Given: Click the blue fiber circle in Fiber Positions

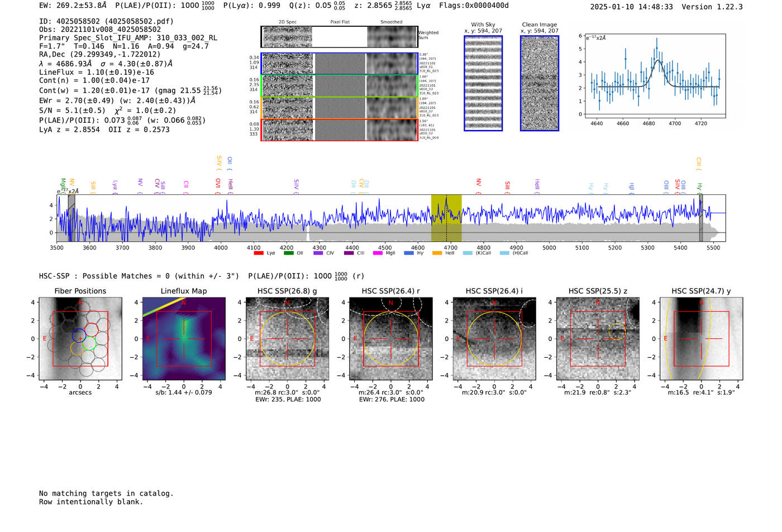Looking at the screenshot, I should coord(79,336).
